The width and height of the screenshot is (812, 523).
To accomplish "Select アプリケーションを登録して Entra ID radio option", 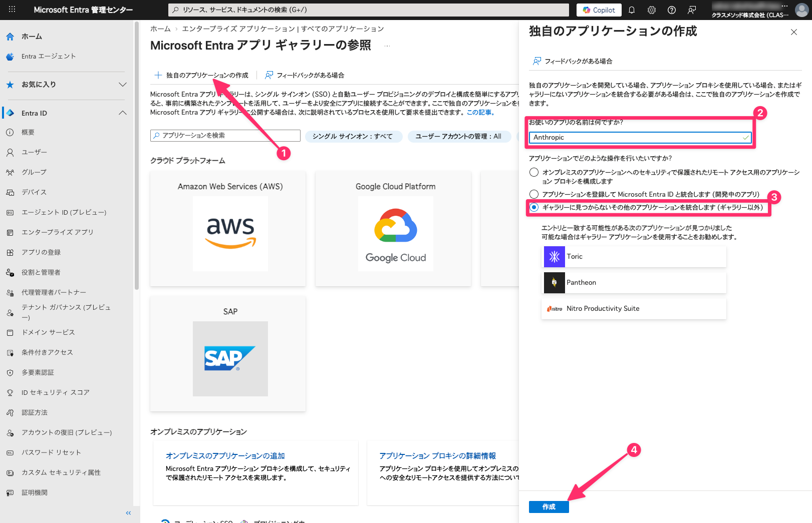I will [x=534, y=194].
